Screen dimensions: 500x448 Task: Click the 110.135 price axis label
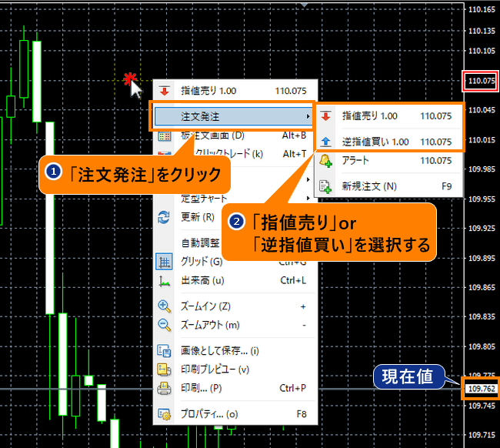pos(482,31)
